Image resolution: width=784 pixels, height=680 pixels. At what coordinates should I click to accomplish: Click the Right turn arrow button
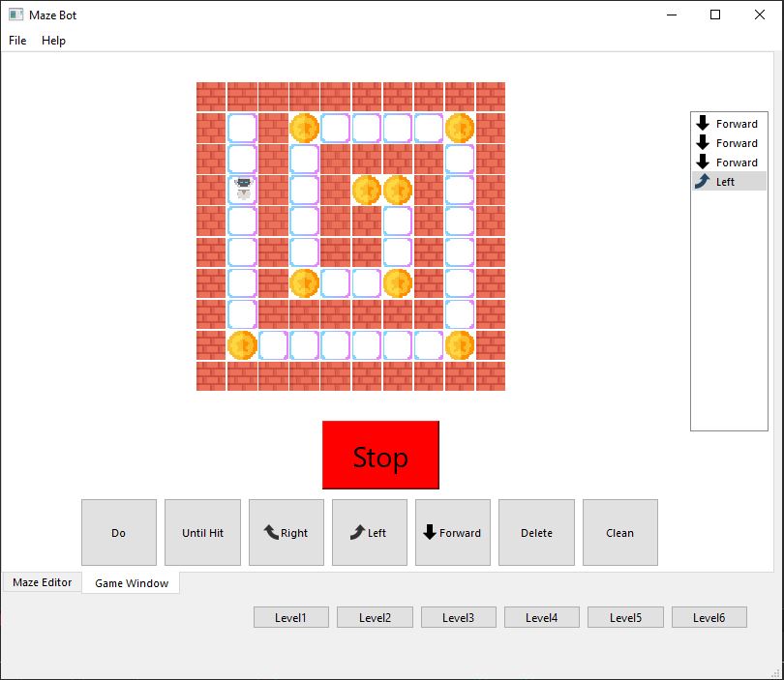click(286, 533)
